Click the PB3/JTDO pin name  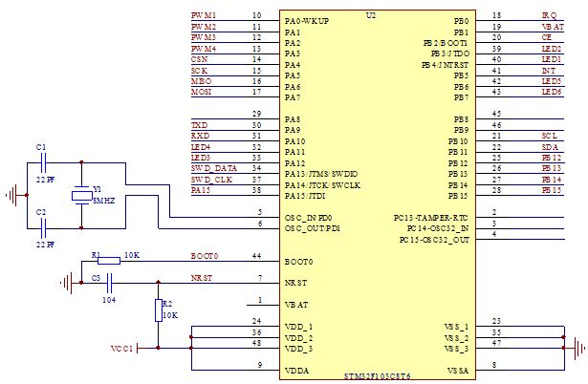pos(450,53)
